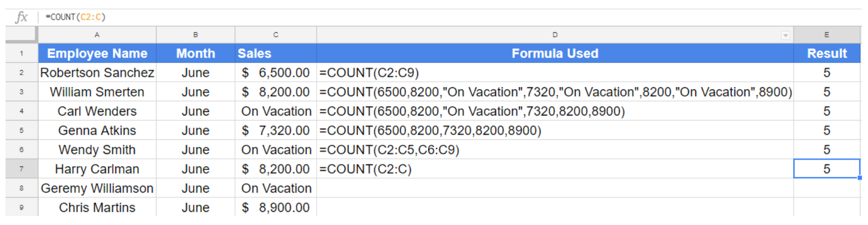
Task: Select column B header
Action: pyautogui.click(x=195, y=35)
